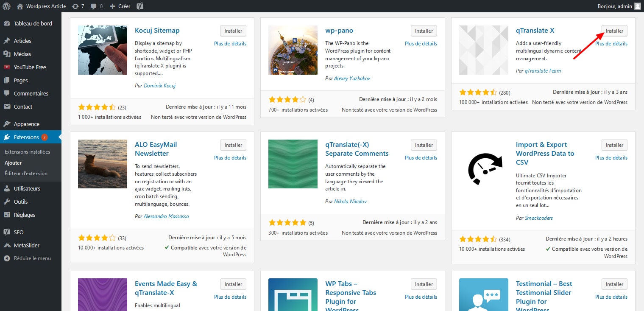This screenshot has height=311, width=644.
Task: Select Ajouter in Extensions submenu
Action: click(13, 163)
